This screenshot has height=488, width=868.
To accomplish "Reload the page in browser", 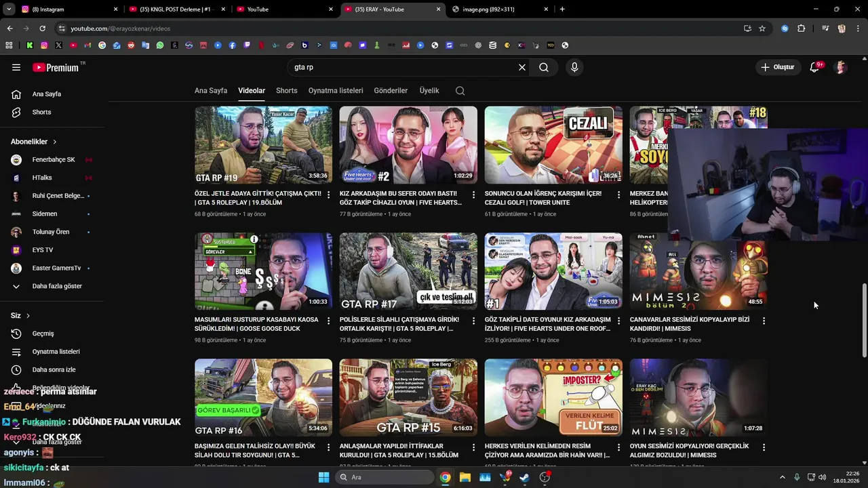I will [x=42, y=28].
